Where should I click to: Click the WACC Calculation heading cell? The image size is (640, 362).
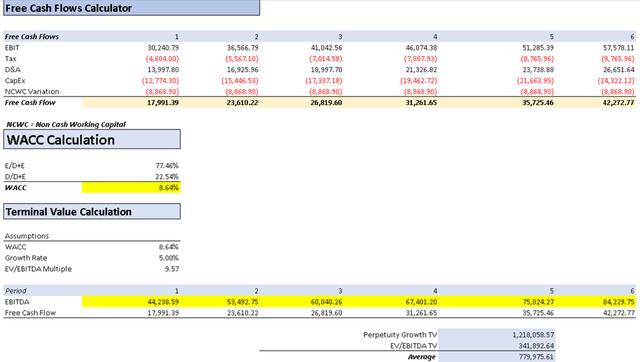[x=92, y=140]
